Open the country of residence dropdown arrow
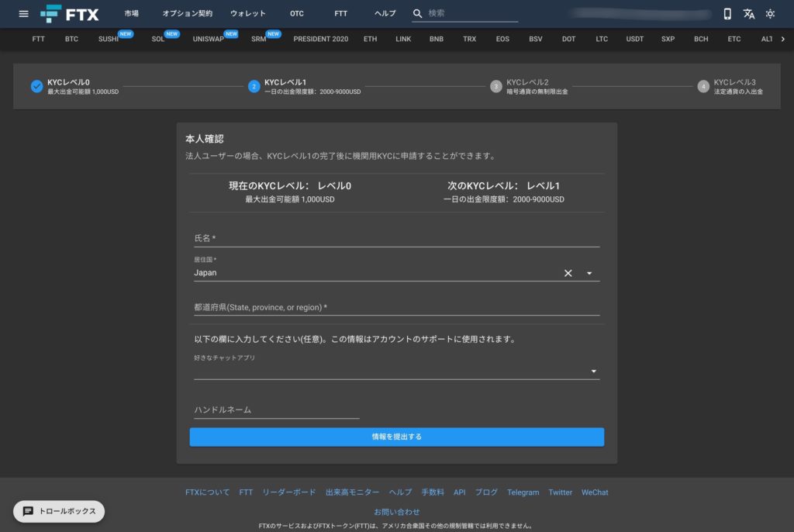The height and width of the screenshot is (532, 794). click(589, 273)
